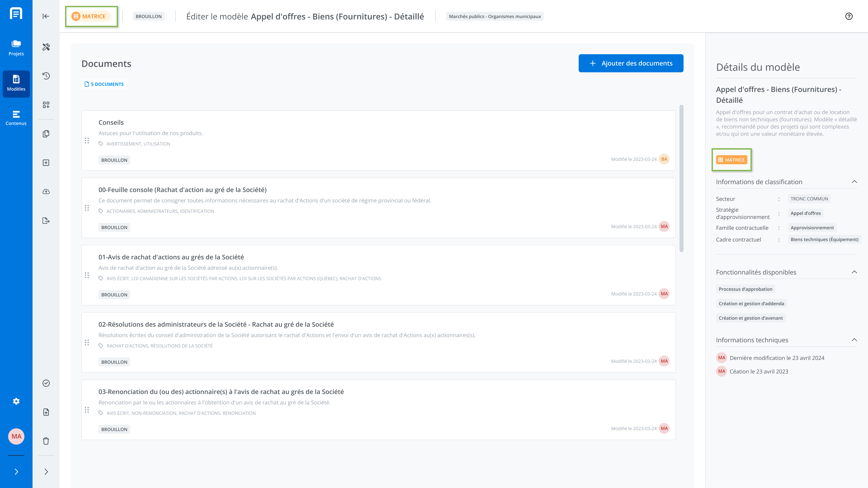Click the documents list scrollbar

coord(681,178)
